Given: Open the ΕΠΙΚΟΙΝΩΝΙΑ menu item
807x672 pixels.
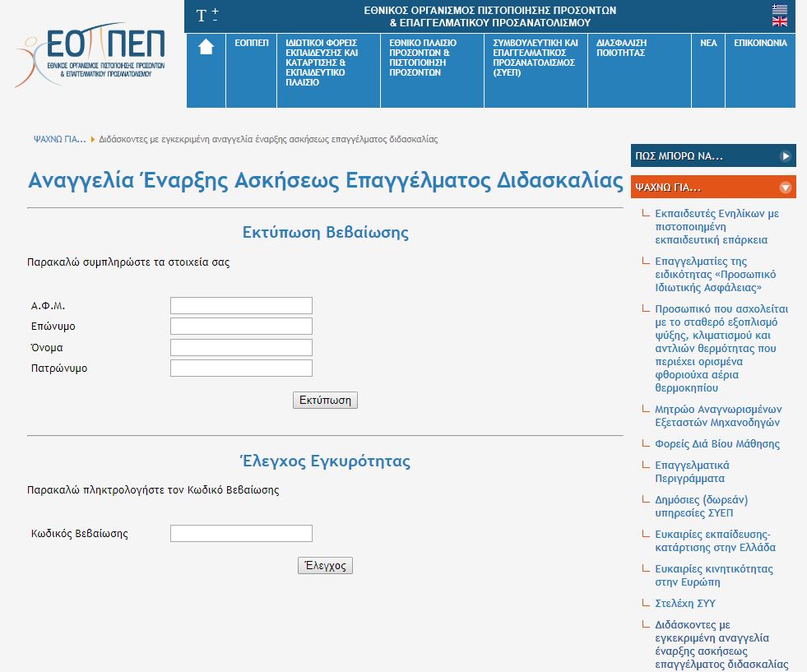Looking at the screenshot, I should pos(760,43).
